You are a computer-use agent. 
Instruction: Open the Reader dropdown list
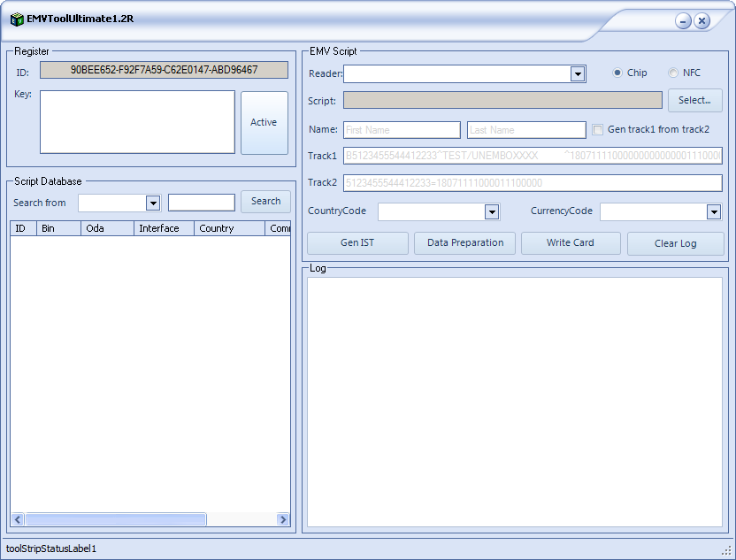tap(578, 74)
